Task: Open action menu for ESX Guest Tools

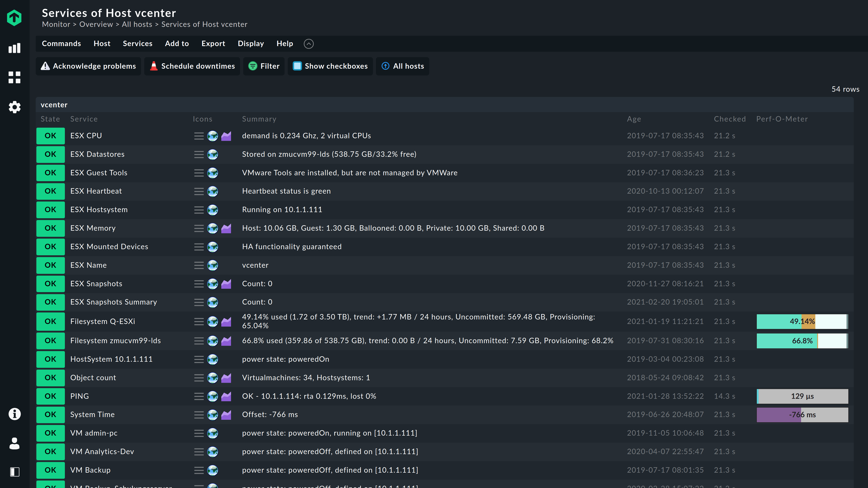Action: (x=199, y=173)
